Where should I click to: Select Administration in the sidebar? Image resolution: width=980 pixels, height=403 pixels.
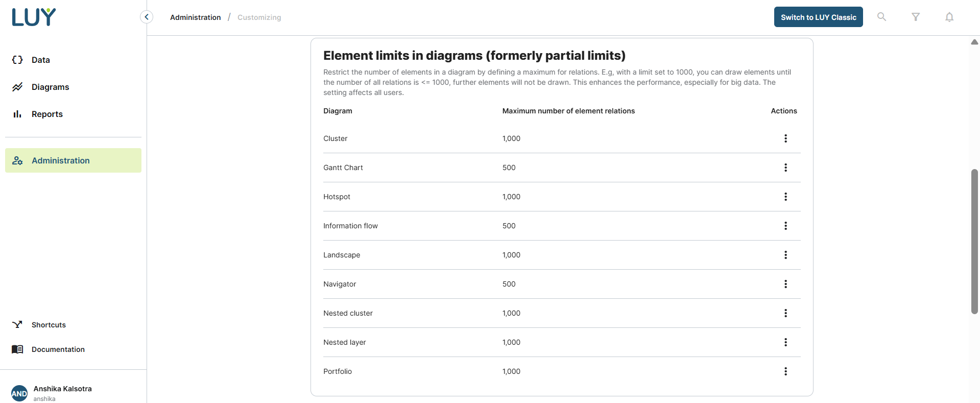tap(60, 160)
